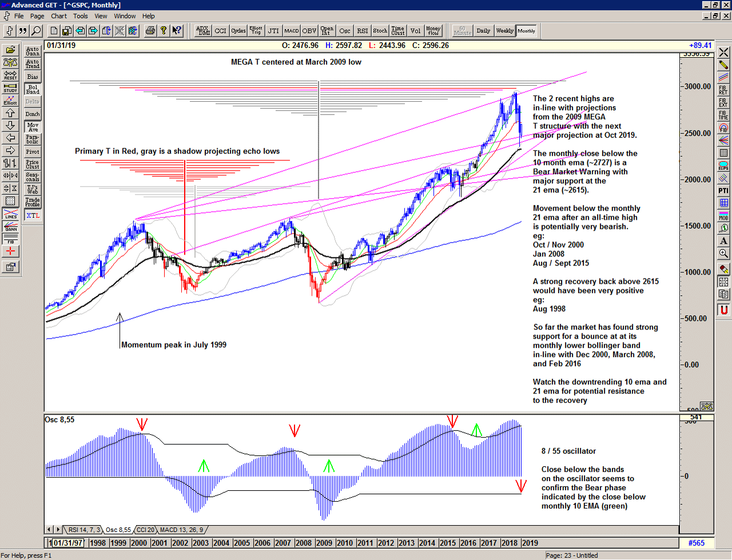
Task: Toggle the XTL indicator button
Action: [x=33, y=216]
